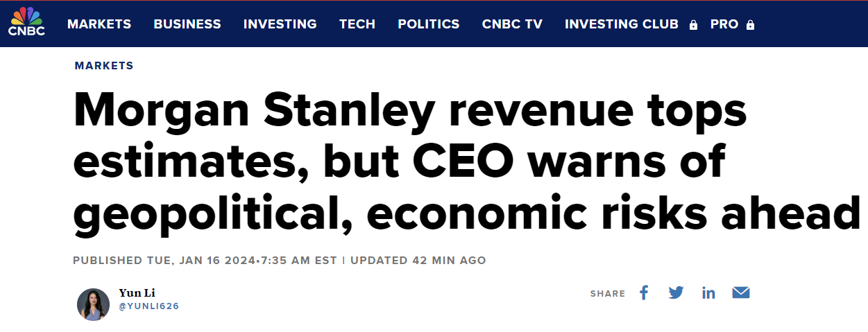Go to the Tech section
The image size is (868, 332).
tap(357, 24)
